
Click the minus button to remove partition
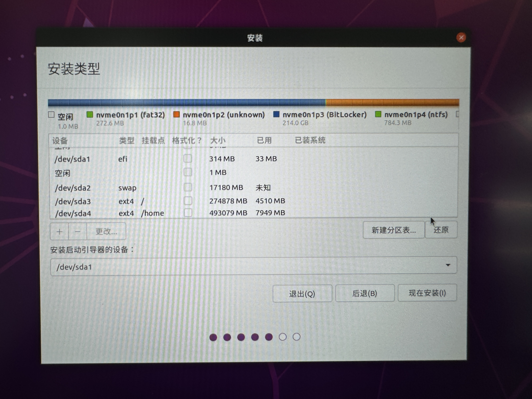click(x=77, y=231)
